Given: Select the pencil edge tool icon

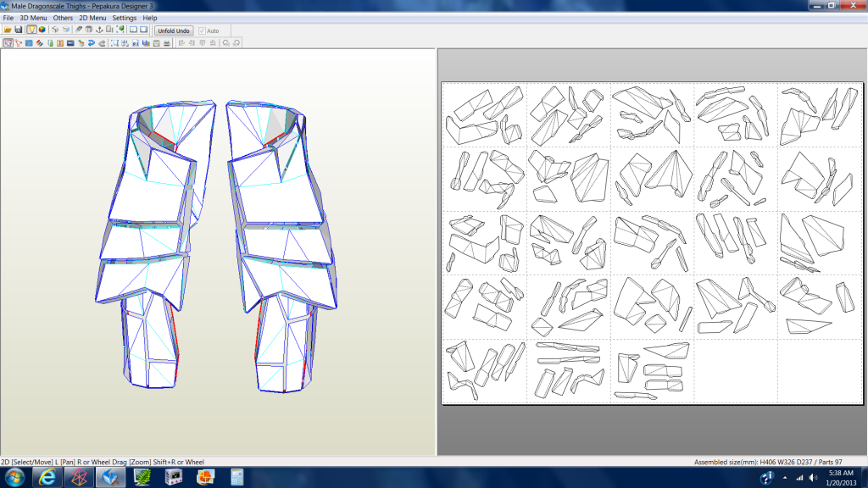Looking at the screenshot, I should [x=79, y=30].
